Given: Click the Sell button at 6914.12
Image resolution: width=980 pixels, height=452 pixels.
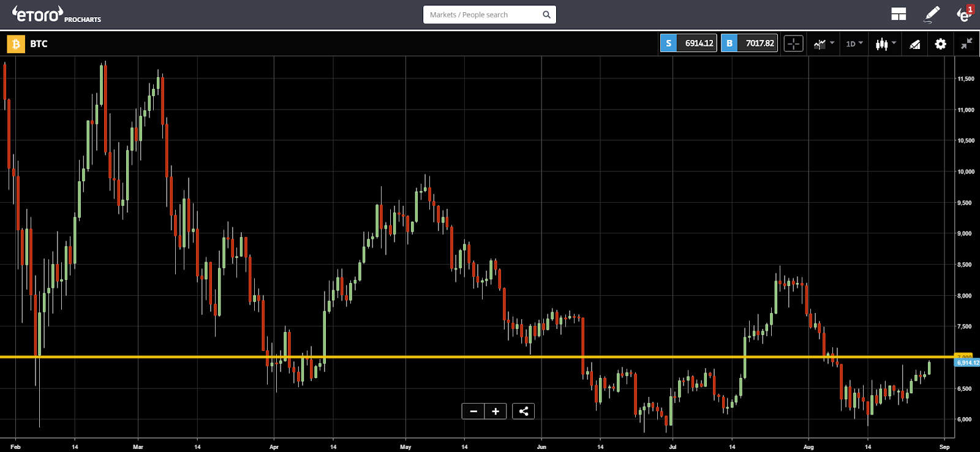Looking at the screenshot, I should (688, 43).
